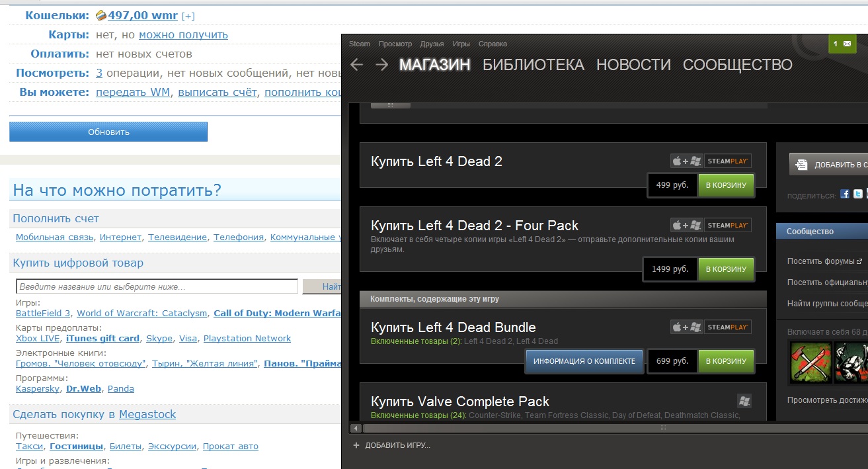Add Left 4 Dead 2 to cart

point(727,185)
